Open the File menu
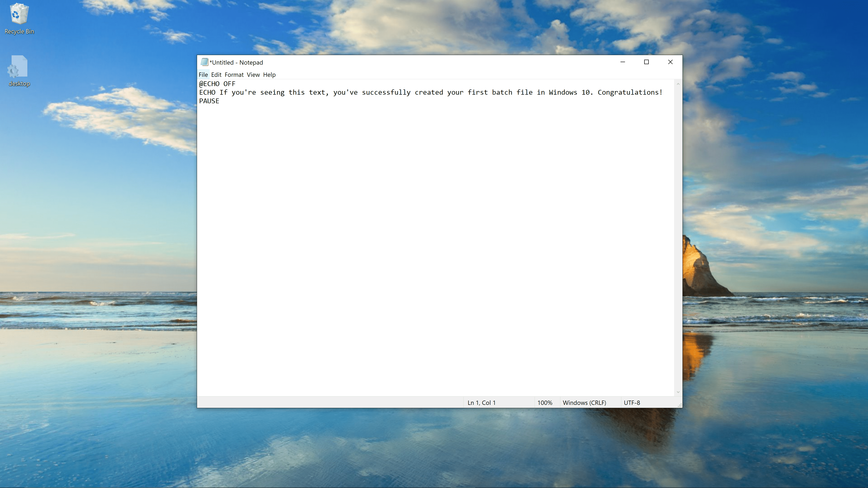 click(203, 75)
